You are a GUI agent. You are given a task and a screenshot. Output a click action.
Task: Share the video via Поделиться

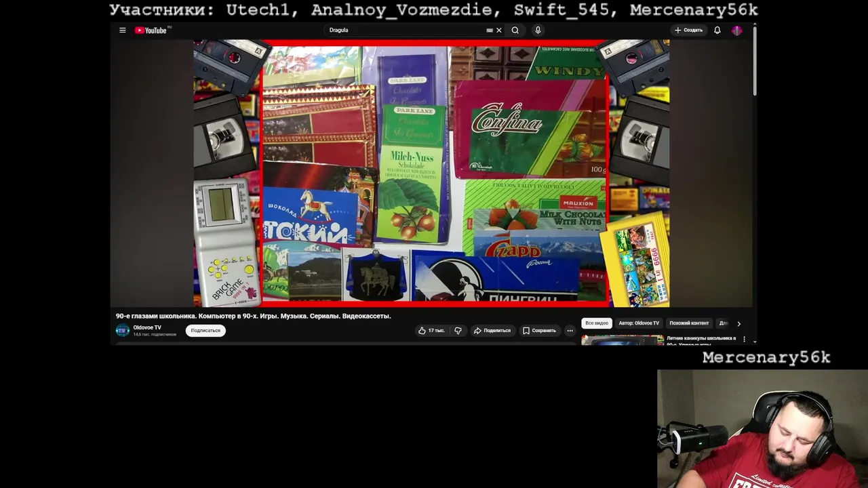pos(492,331)
